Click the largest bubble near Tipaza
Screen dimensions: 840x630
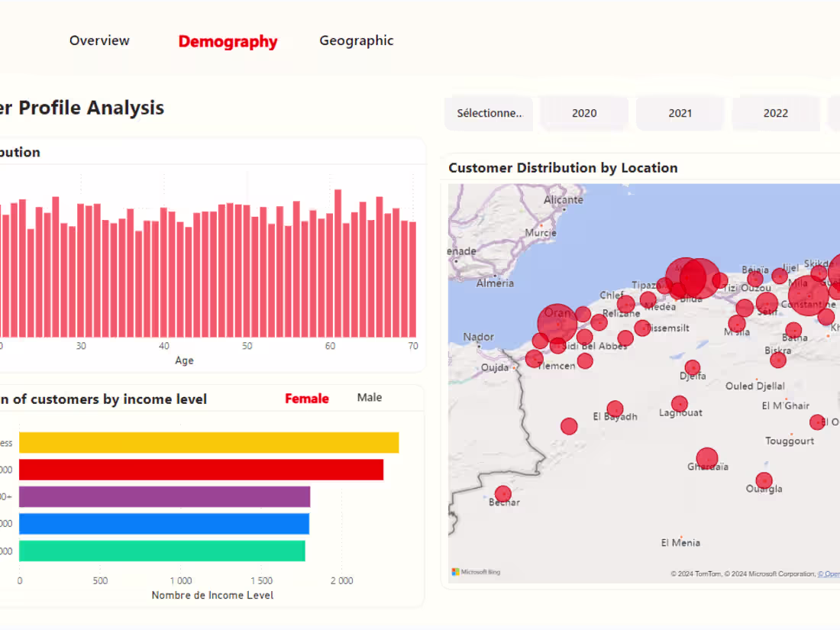pos(691,277)
